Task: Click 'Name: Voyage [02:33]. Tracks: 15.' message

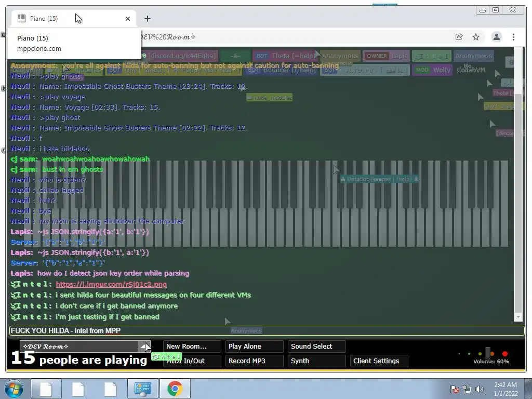Action: 100,107
